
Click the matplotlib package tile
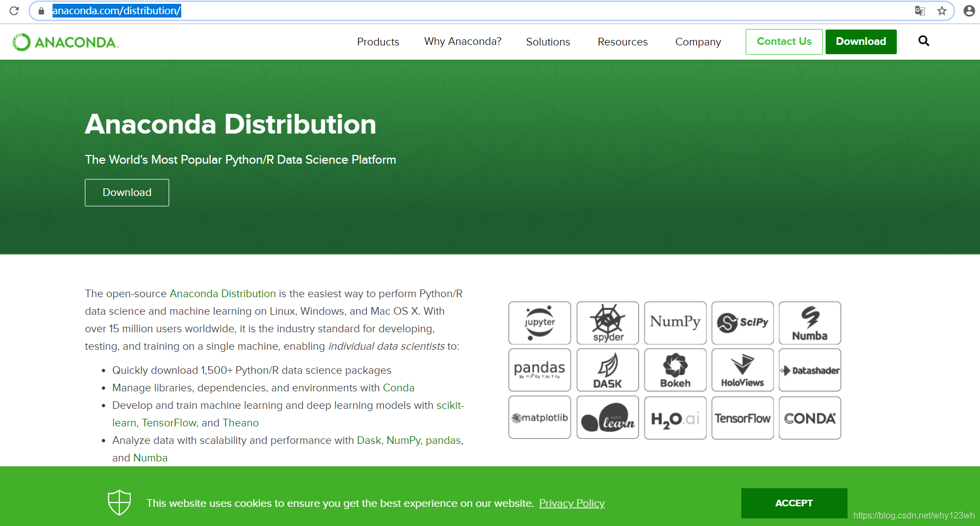click(540, 418)
